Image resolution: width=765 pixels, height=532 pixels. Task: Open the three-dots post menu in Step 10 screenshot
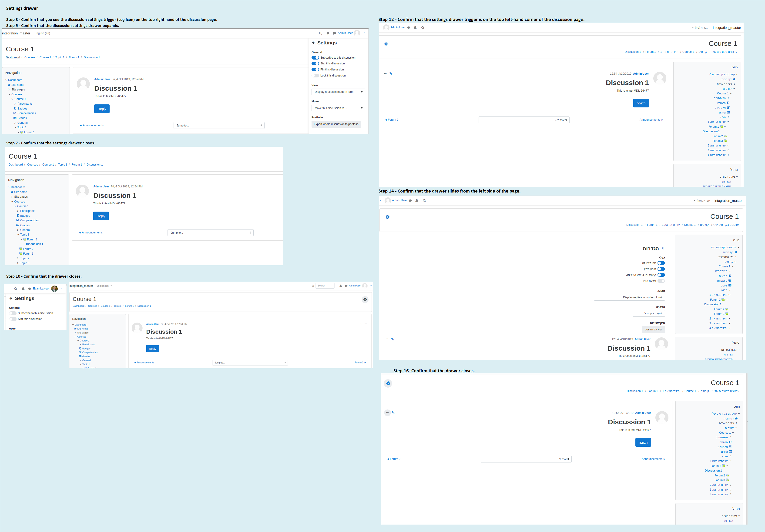[366, 324]
